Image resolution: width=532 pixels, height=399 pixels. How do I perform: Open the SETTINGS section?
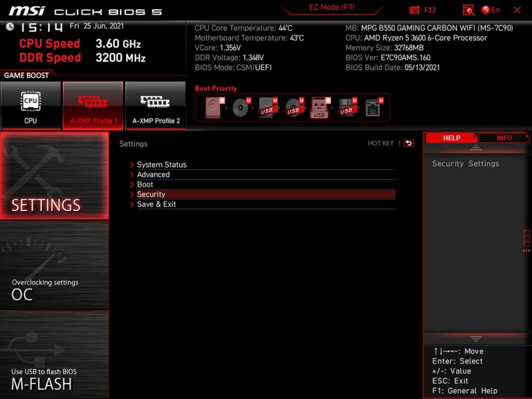point(54,176)
